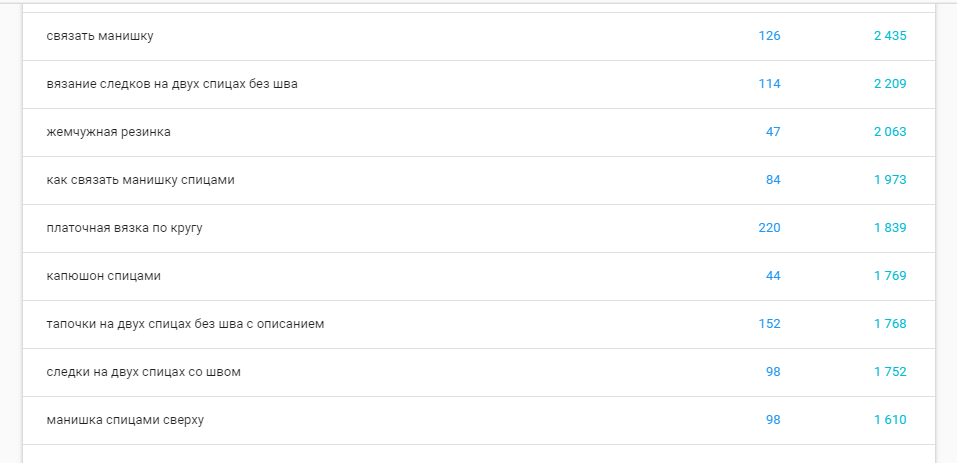Click the number 1 973

(889, 180)
